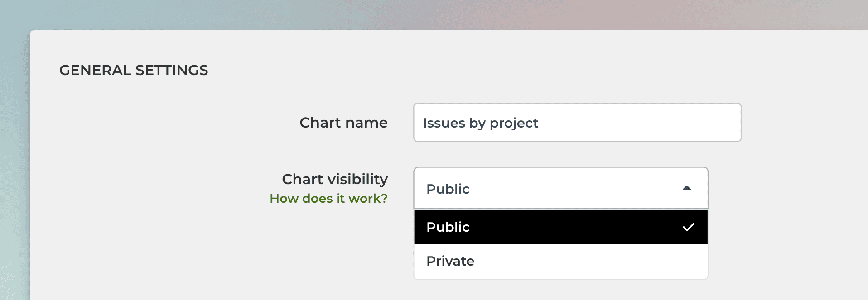This screenshot has width=868, height=300.
Task: Click empty panel area left of Chart name label
Action: (159, 123)
